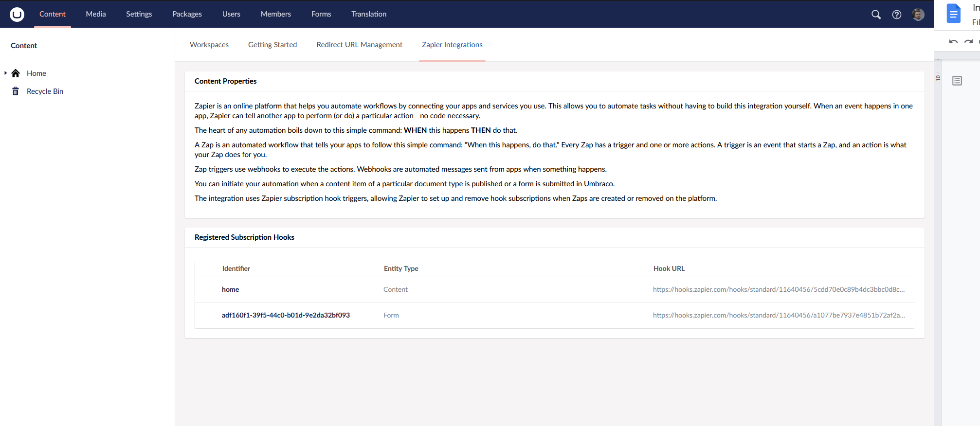
Task: Open the search magnifier icon
Action: (876, 15)
